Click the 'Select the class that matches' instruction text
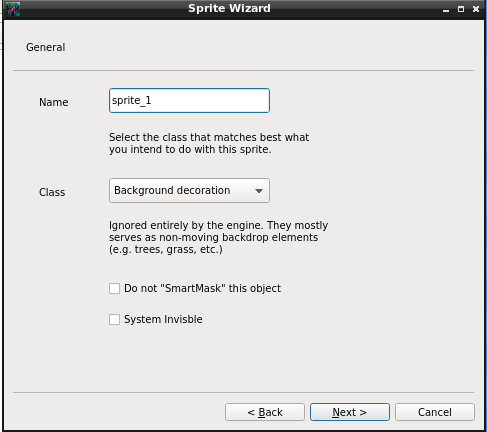The height and width of the screenshot is (432, 487). (209, 143)
